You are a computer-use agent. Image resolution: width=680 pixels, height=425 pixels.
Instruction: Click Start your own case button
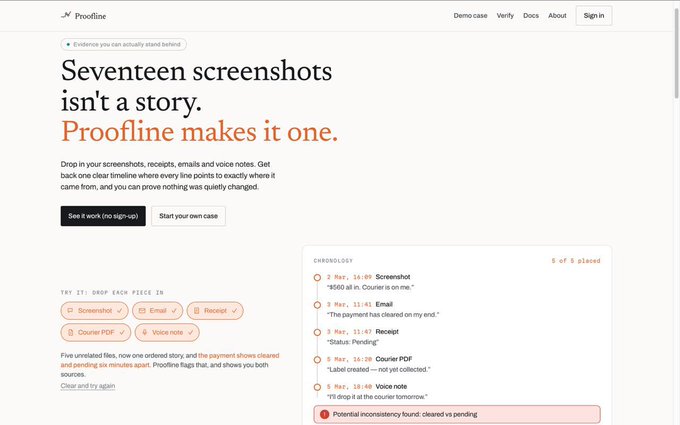[x=188, y=216]
